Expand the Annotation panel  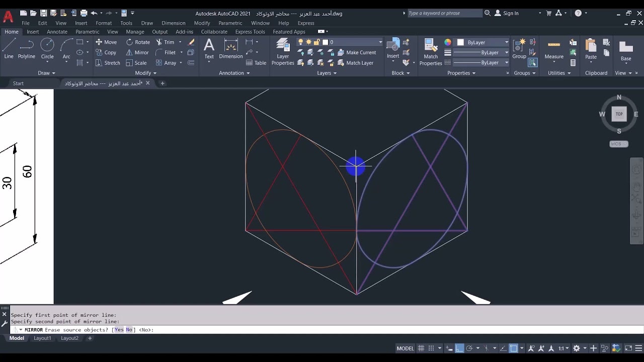tap(234, 73)
